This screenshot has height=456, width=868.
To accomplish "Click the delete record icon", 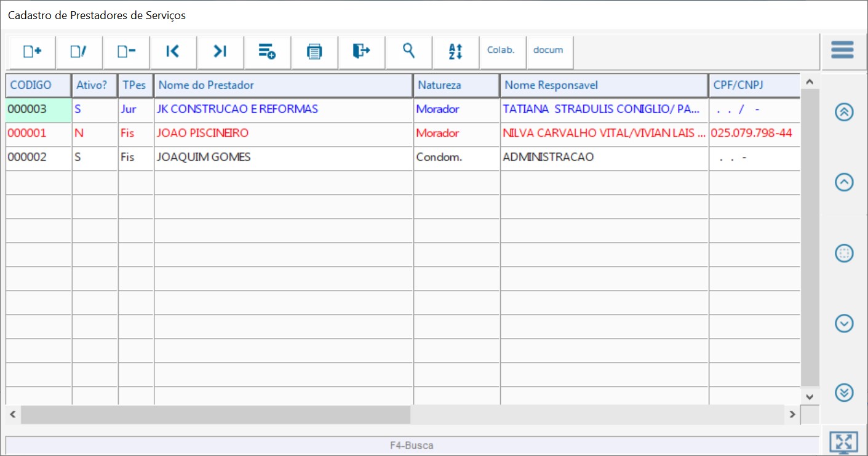I will click(126, 52).
